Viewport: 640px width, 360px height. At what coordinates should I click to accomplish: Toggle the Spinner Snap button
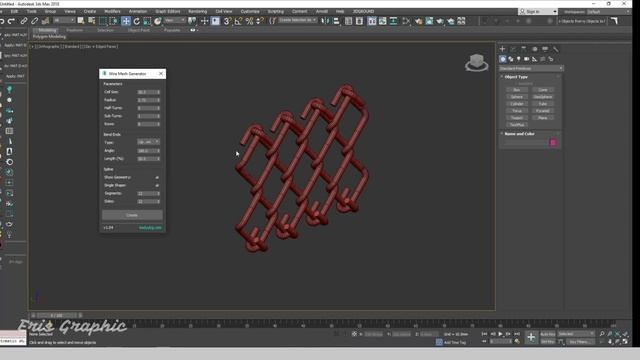tap(260, 21)
